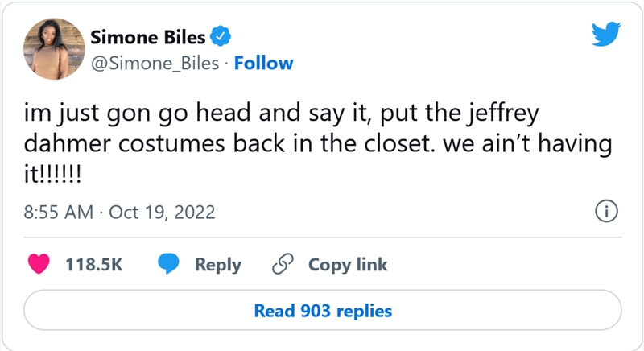Open the profile photo avatar
The height and width of the screenshot is (351, 644).
54,49
